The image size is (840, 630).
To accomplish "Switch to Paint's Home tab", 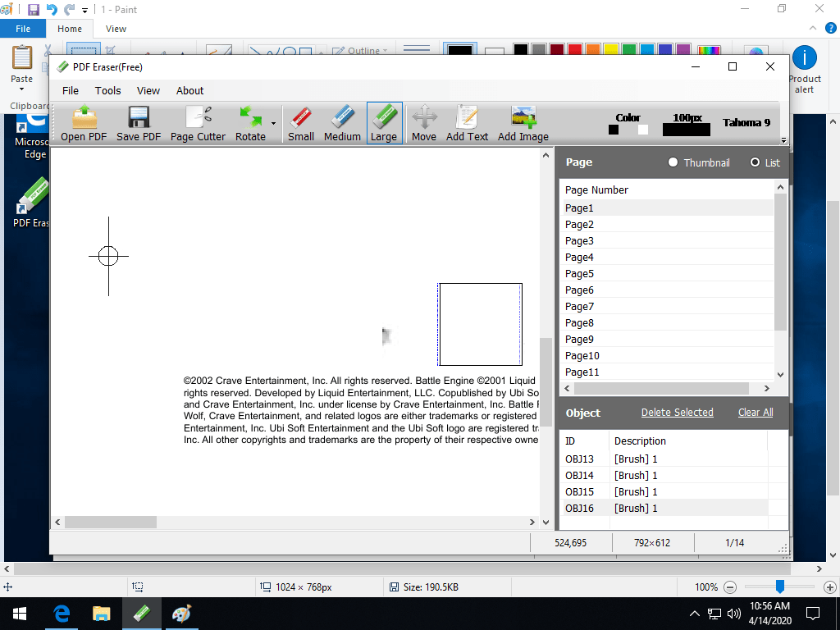I will (x=70, y=29).
